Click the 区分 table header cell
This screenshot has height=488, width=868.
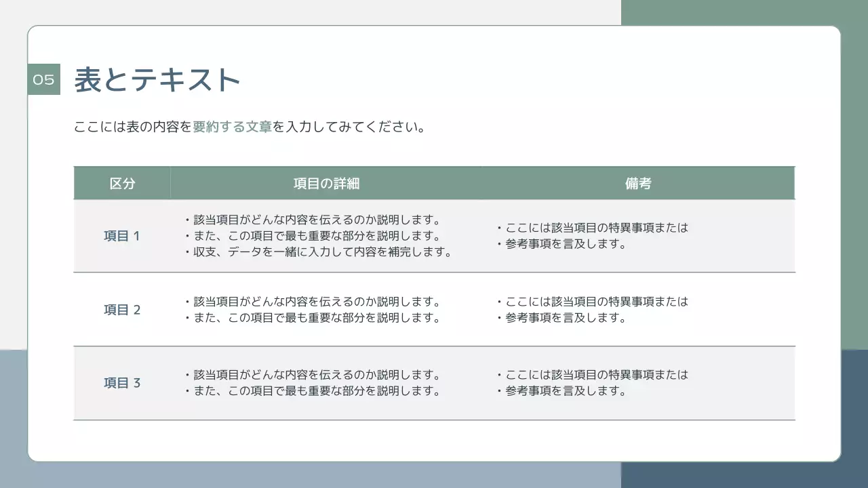pyautogui.click(x=122, y=182)
